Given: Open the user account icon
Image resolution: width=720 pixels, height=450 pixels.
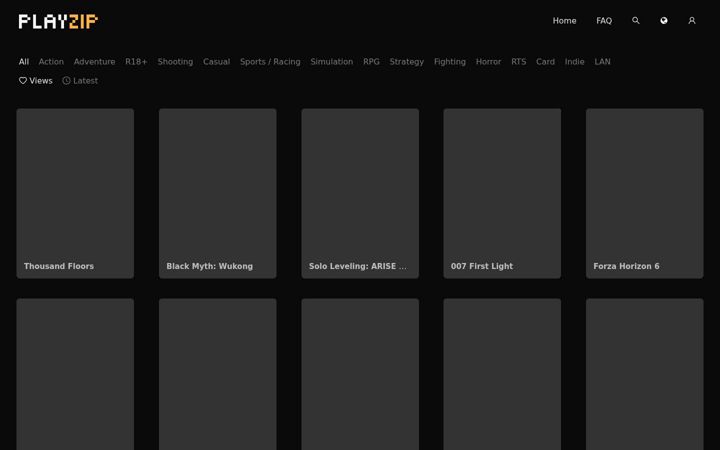Looking at the screenshot, I should 692,21.
